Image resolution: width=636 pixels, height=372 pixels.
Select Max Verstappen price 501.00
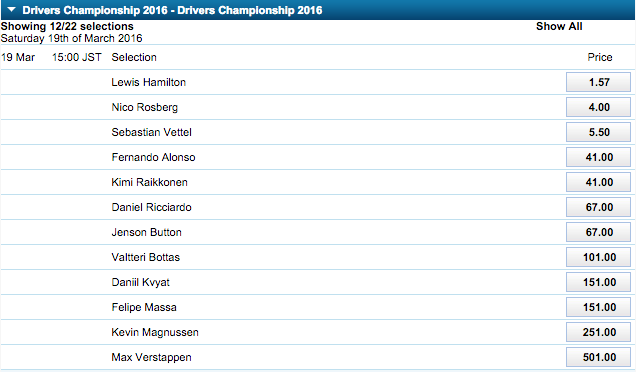pyautogui.click(x=598, y=357)
